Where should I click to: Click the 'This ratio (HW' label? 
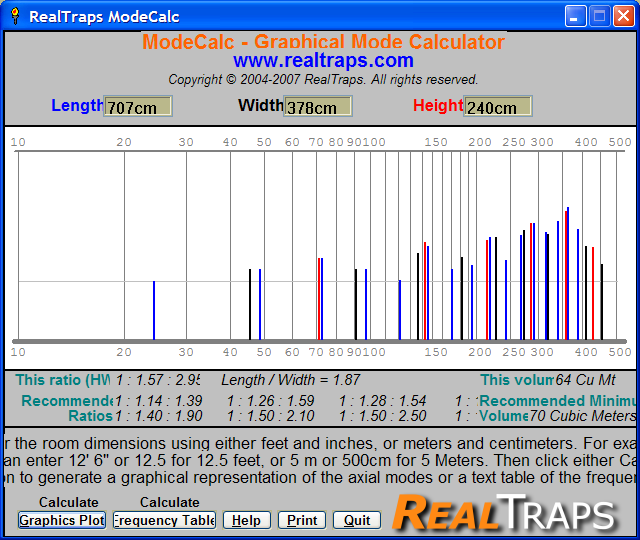[63, 380]
